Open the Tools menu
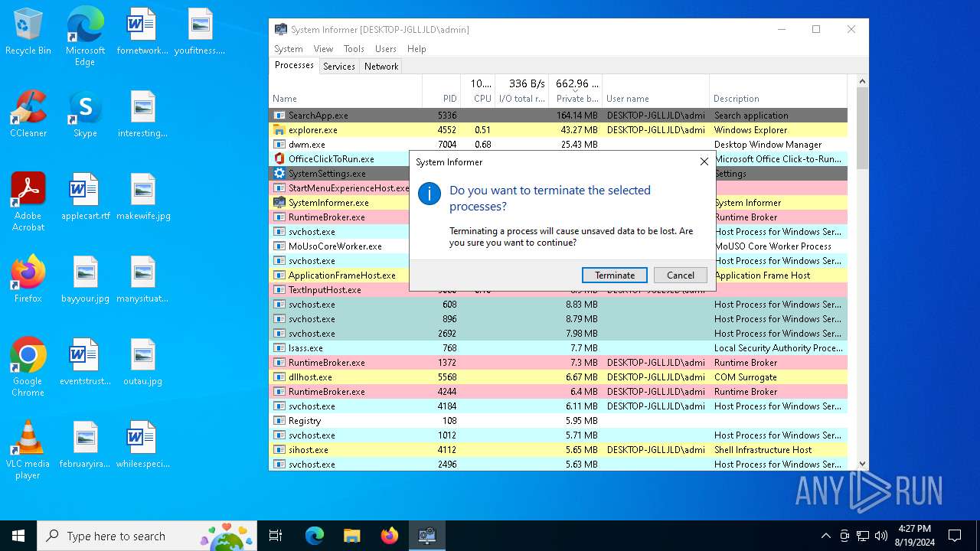 click(x=354, y=49)
